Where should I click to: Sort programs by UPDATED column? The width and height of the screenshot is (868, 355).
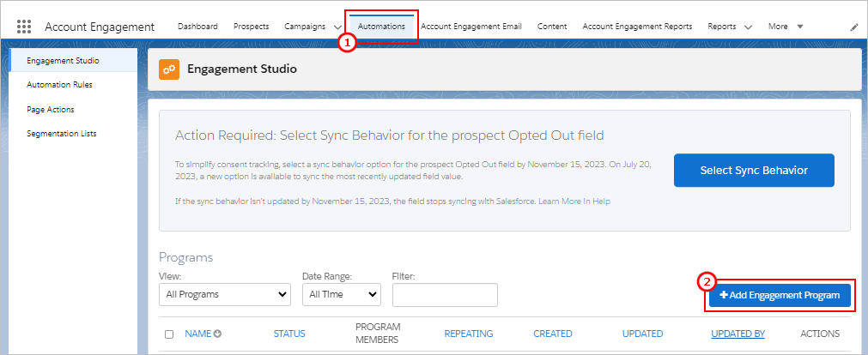coord(643,334)
